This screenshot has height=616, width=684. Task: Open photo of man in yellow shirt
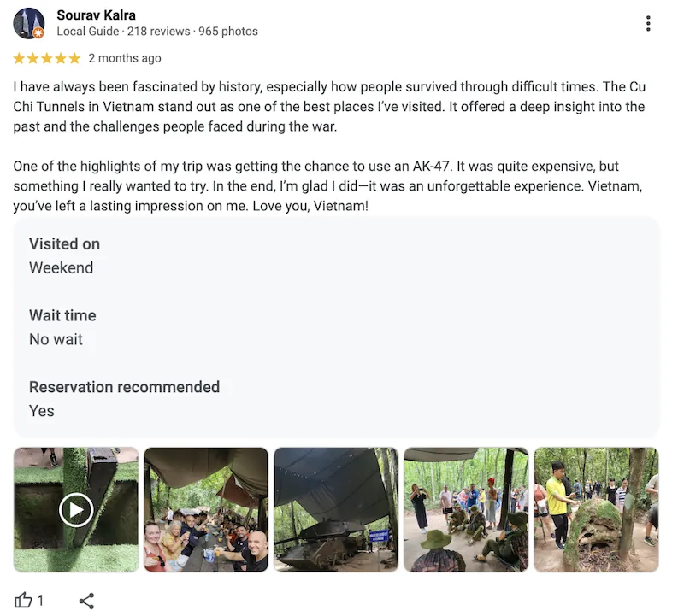(x=596, y=510)
